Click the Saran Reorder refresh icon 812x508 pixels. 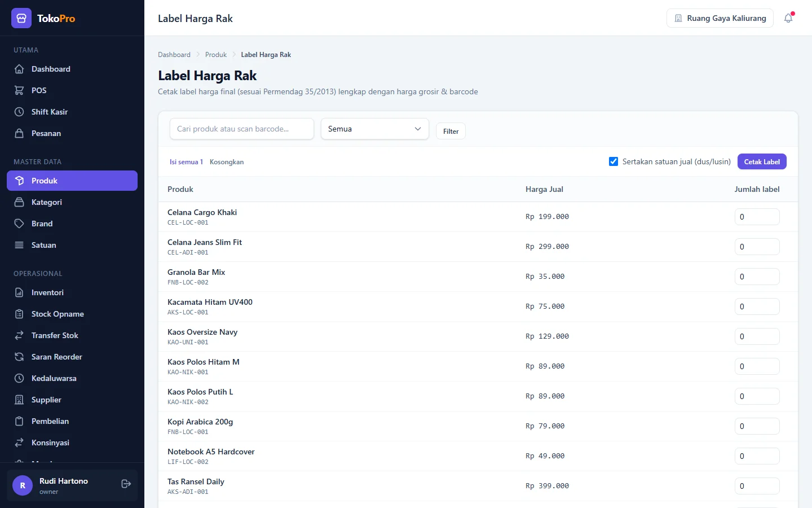[x=19, y=357]
